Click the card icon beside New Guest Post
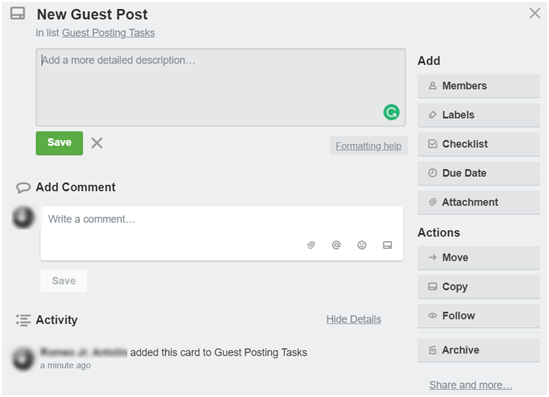Image resolution: width=549 pixels, height=397 pixels. [18, 14]
